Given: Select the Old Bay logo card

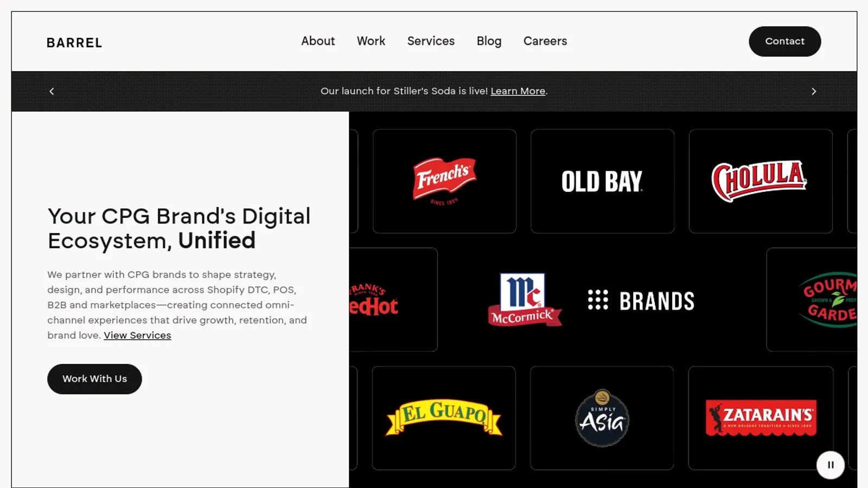Looking at the screenshot, I should (x=602, y=181).
